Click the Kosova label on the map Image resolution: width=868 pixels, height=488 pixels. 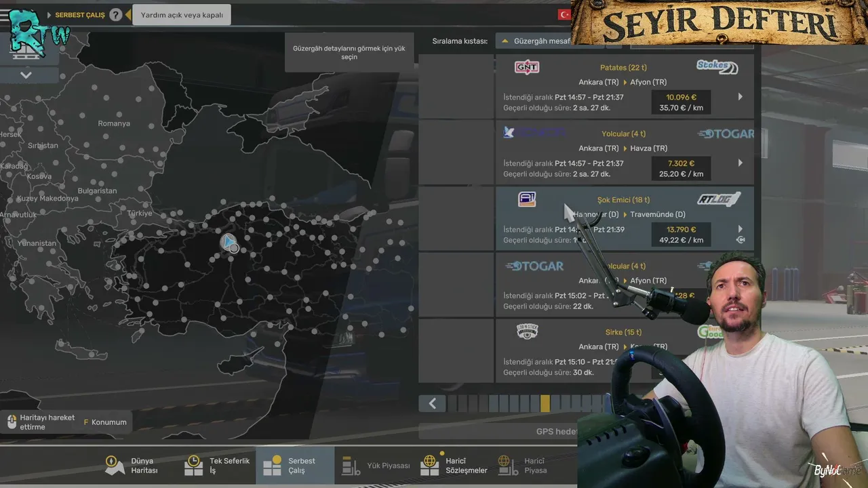(x=39, y=176)
